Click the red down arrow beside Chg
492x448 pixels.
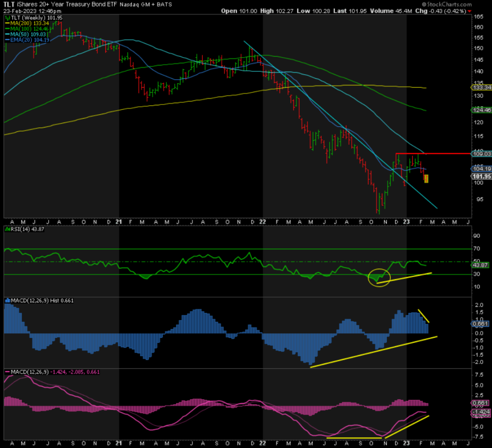coord(469,11)
